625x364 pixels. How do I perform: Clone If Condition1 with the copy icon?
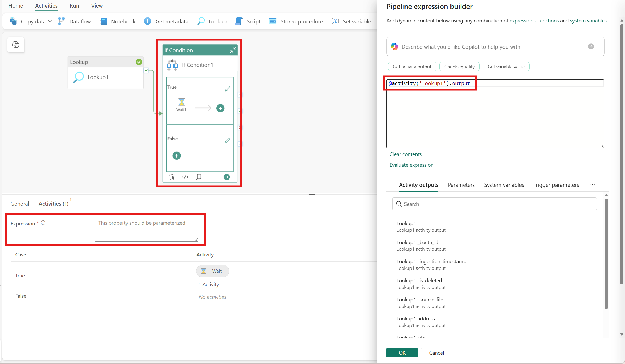(199, 177)
